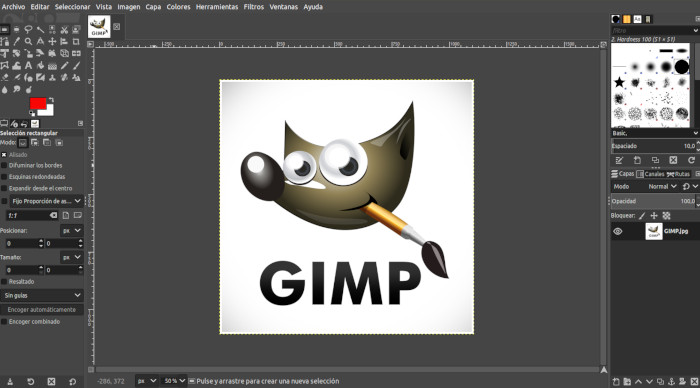Image resolution: width=700 pixels, height=388 pixels.
Task: Select the Free Select lasso tool
Action: 28,29
